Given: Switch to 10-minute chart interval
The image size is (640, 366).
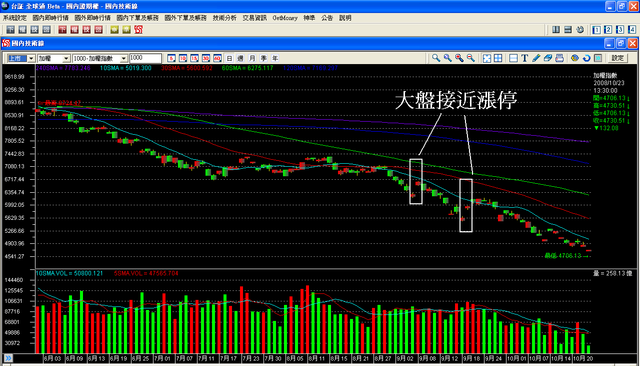Looking at the screenshot, I should pos(183,58).
